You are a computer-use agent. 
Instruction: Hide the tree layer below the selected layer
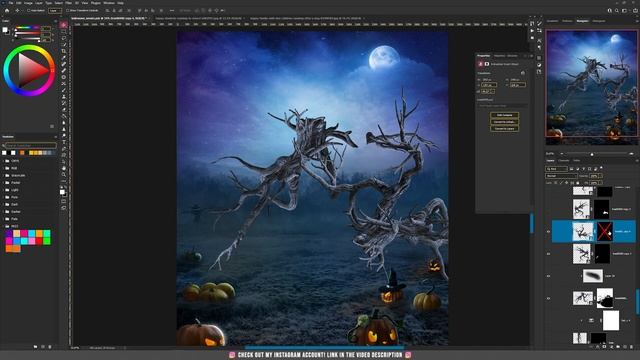[x=548, y=254]
